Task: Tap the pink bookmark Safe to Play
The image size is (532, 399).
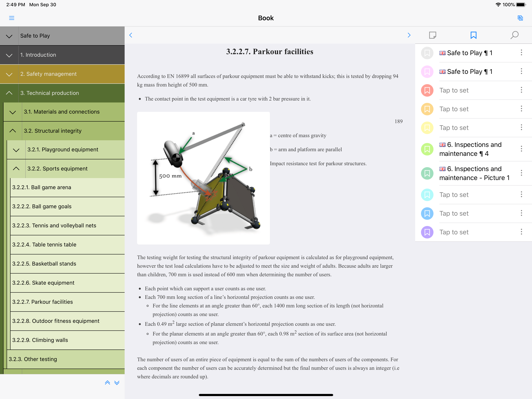Action: 427,72
